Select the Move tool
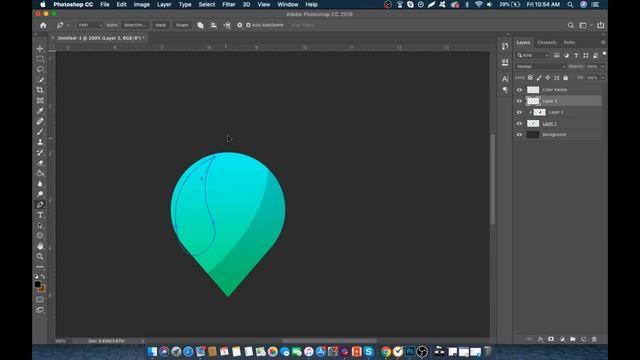 pos(40,49)
